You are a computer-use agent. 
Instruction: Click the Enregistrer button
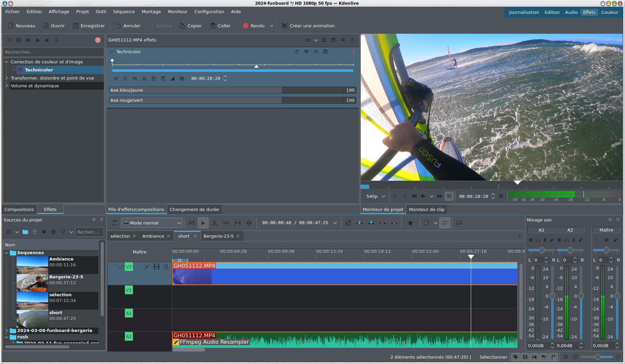[x=89, y=26]
